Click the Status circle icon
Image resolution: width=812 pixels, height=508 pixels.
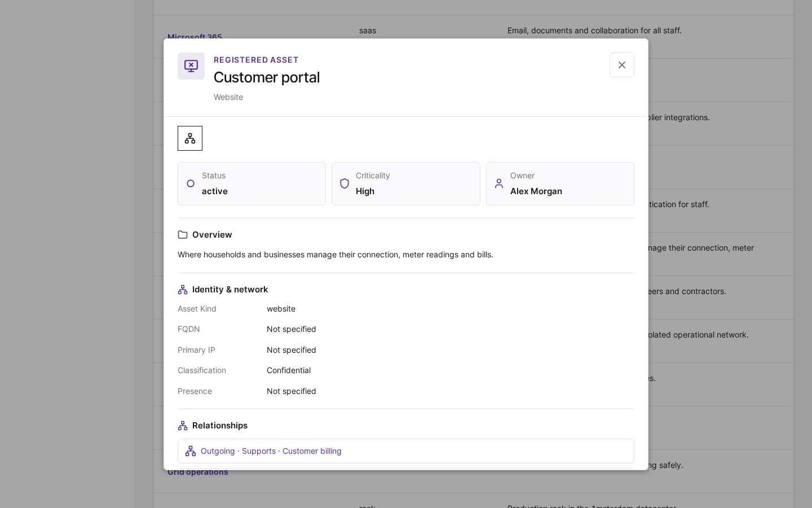[x=191, y=183]
